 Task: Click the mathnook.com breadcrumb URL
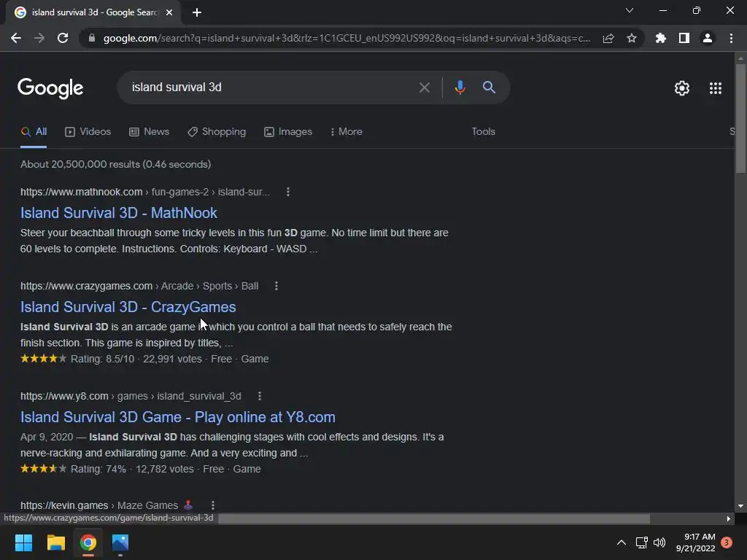click(x=145, y=192)
